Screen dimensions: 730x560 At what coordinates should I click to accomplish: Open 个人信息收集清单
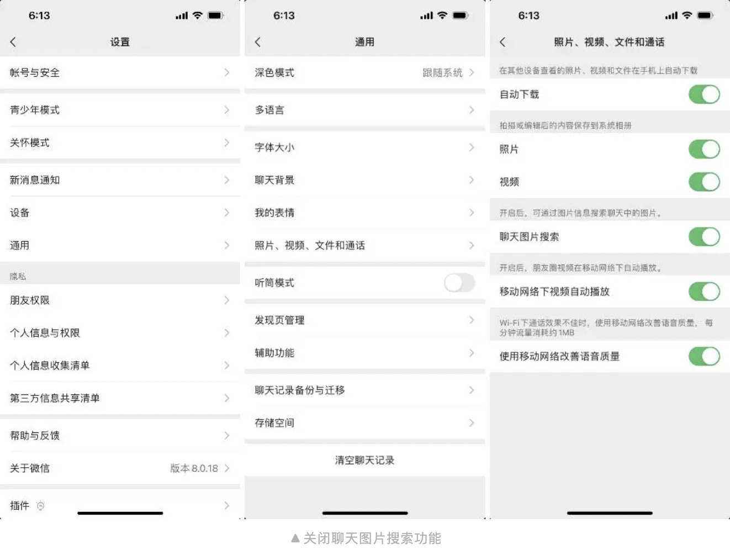click(x=120, y=366)
